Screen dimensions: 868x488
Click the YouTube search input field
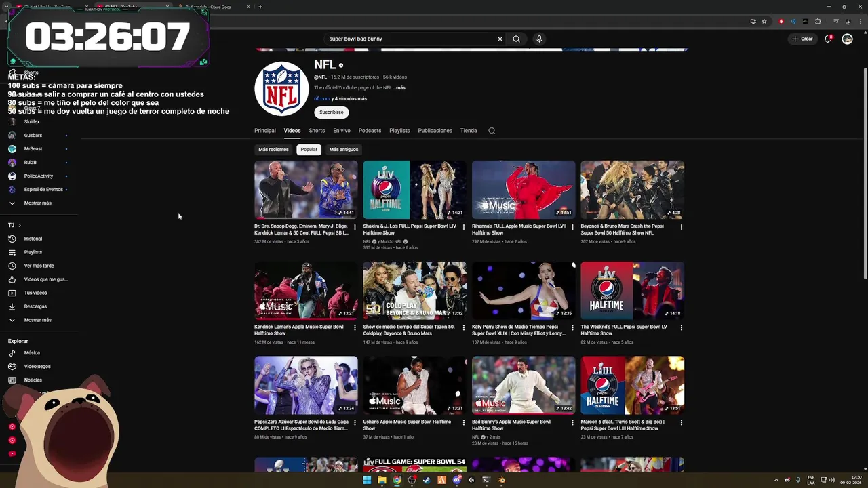(410, 39)
